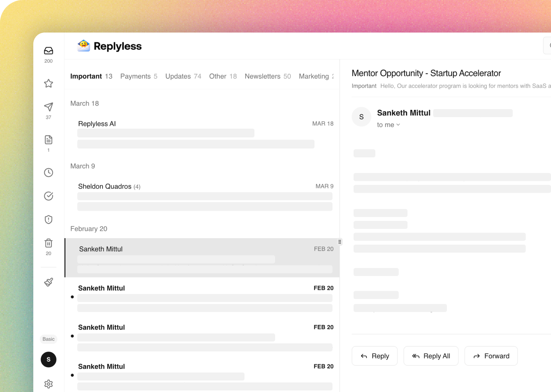Click the Sanketh Mittul sender name in header

404,113
